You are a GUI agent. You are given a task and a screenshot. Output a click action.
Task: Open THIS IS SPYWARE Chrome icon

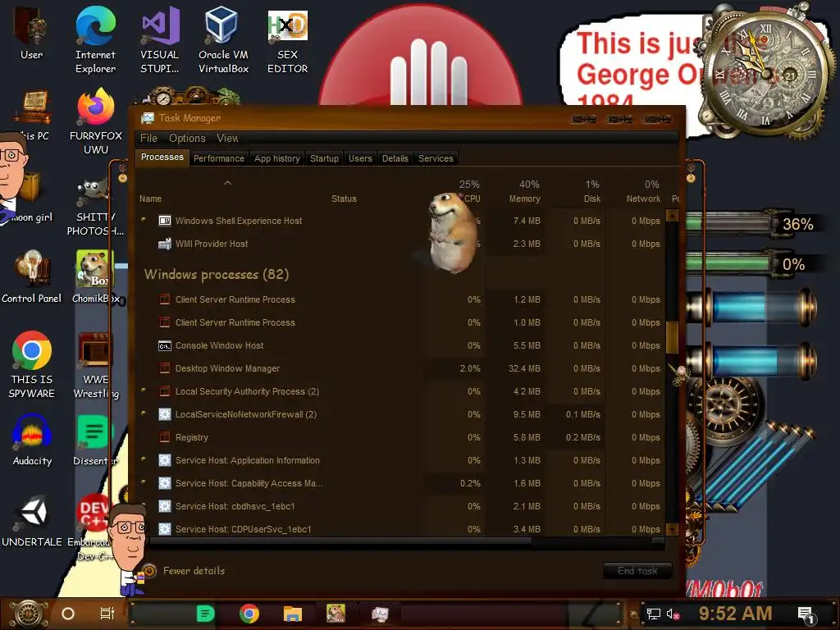tap(32, 364)
